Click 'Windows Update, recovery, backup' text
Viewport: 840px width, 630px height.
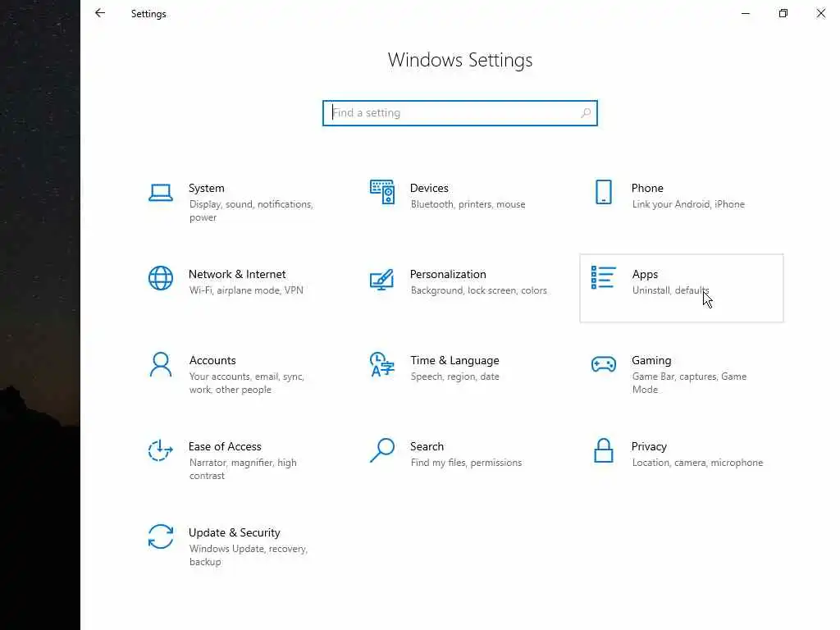[x=249, y=555]
